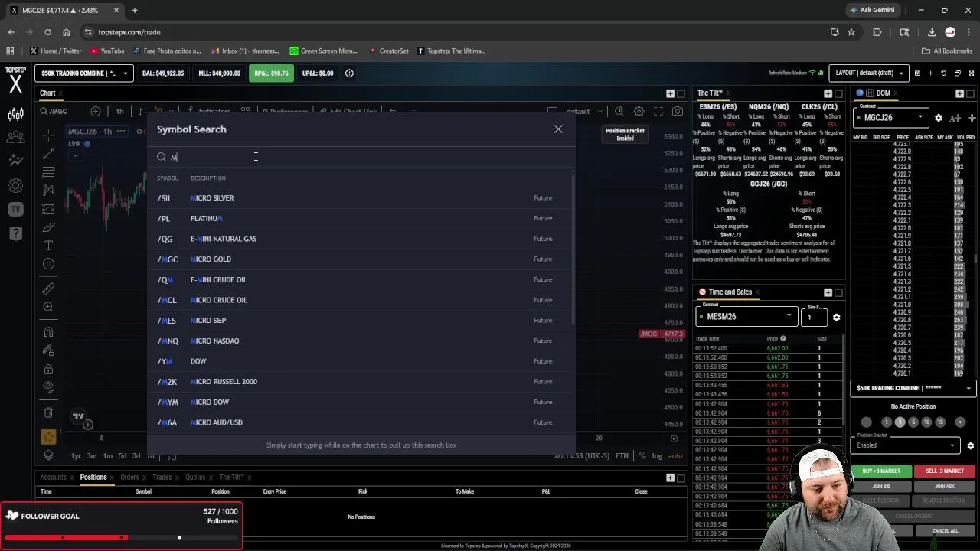Open the TV sidebar icon
The width and height of the screenshot is (980, 551).
point(15,209)
